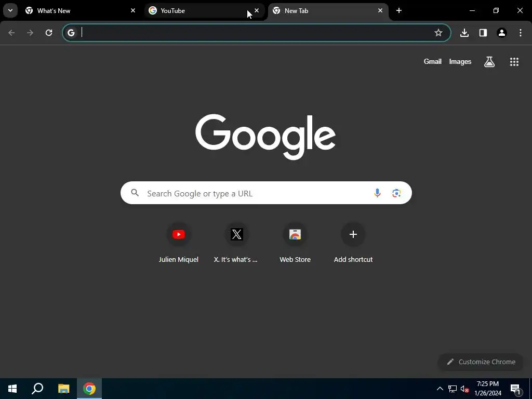
Task: Click the Google G icon in address bar
Action: coord(71,33)
